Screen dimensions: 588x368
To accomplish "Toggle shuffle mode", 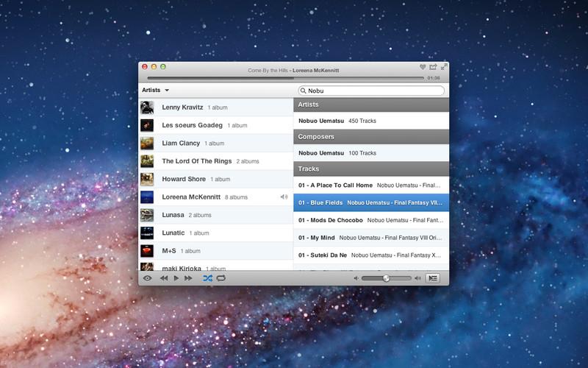I will pyautogui.click(x=207, y=278).
